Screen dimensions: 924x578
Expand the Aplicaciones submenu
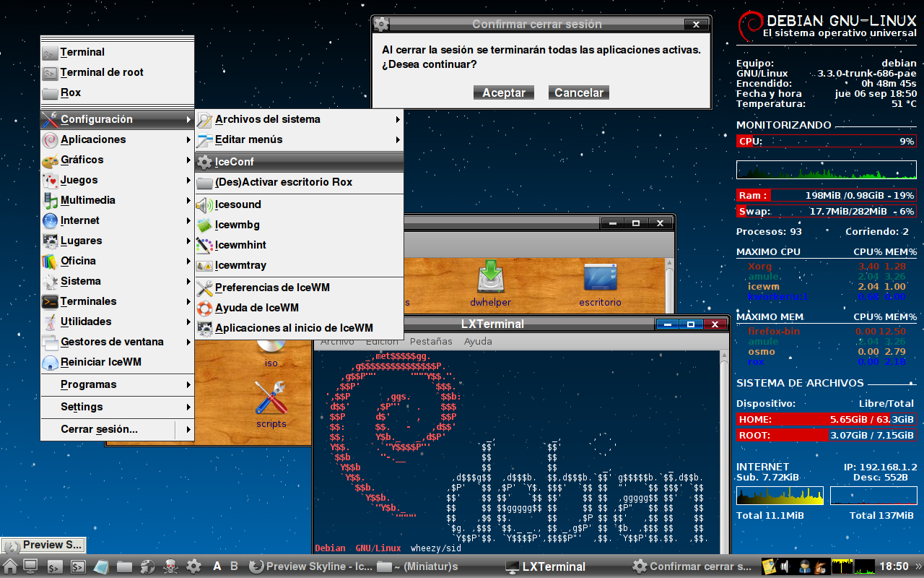pyautogui.click(x=117, y=139)
